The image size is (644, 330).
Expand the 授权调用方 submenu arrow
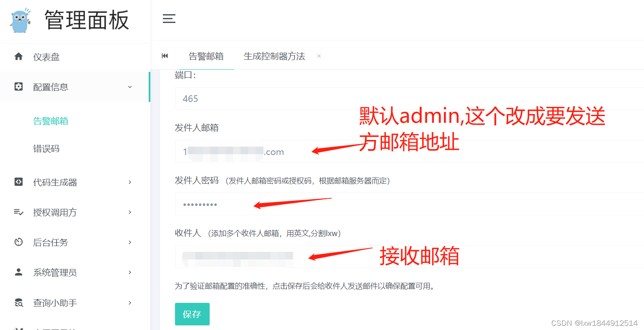coord(130,212)
